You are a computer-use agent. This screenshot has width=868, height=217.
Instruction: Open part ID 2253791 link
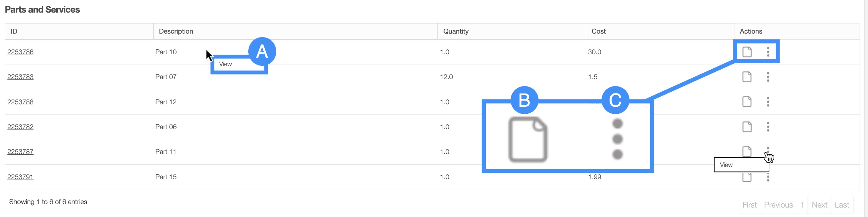[x=20, y=177]
